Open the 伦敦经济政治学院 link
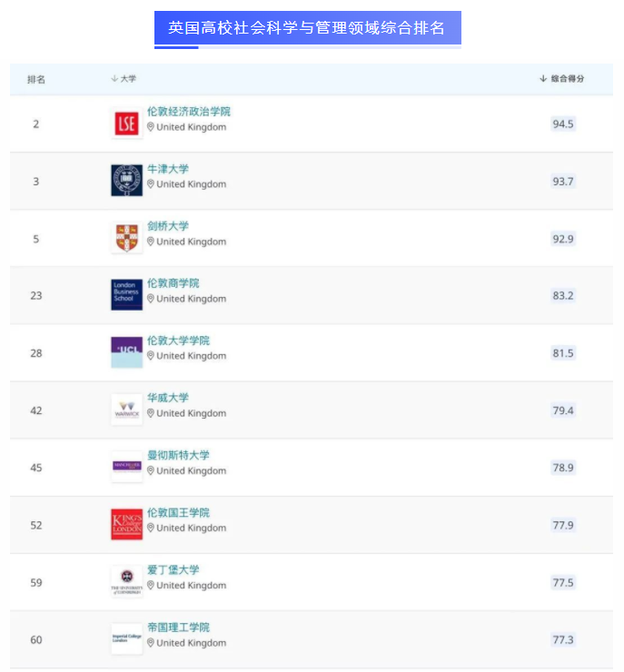 coord(189,112)
